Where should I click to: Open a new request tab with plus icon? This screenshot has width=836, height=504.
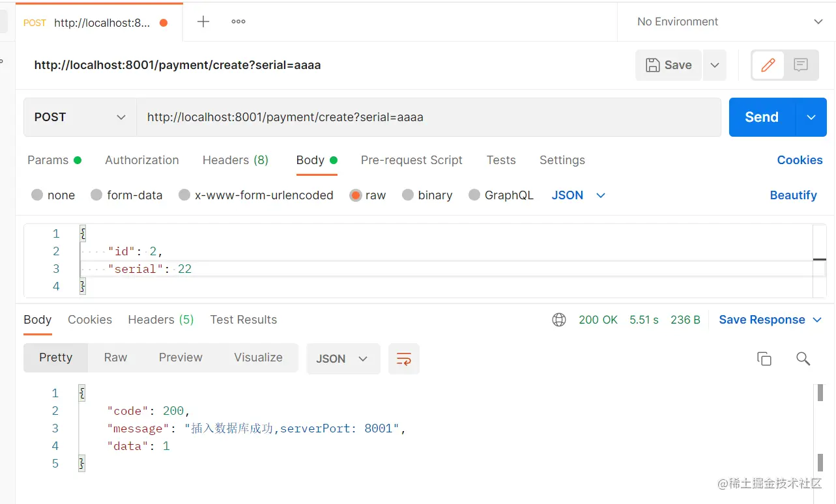[203, 21]
